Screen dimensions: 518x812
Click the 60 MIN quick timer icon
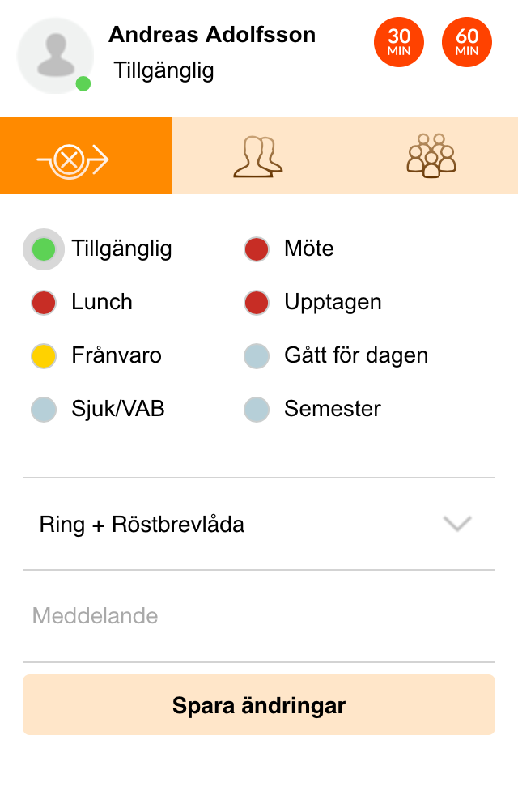[467, 42]
